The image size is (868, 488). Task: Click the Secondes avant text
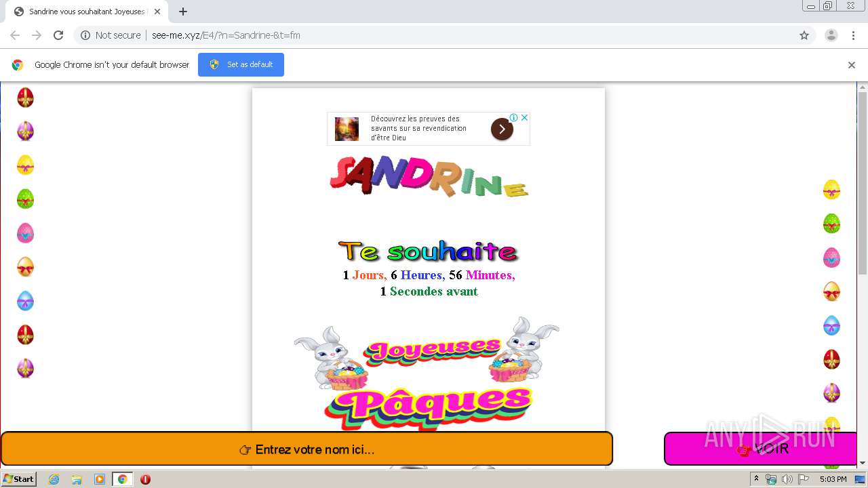coord(434,291)
